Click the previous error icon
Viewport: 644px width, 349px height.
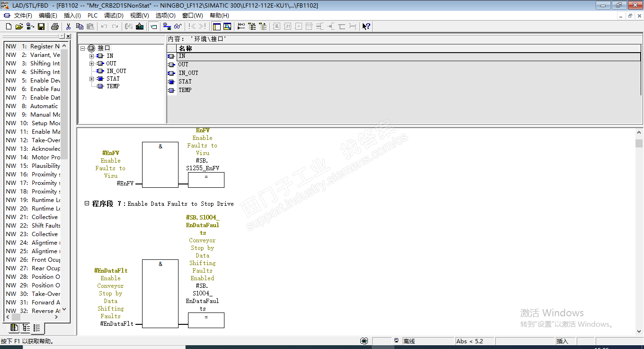(192, 27)
